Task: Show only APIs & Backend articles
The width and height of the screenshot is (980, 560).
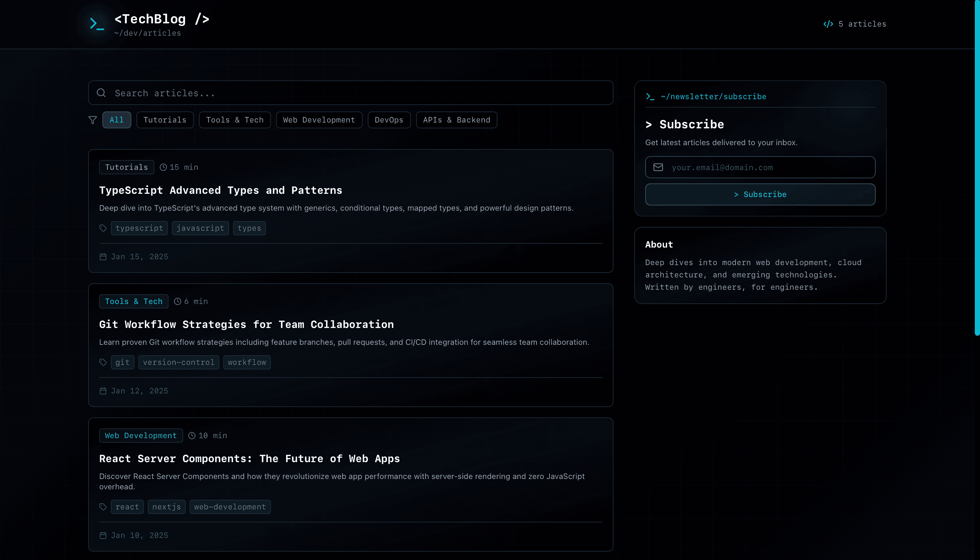Action: [x=457, y=120]
